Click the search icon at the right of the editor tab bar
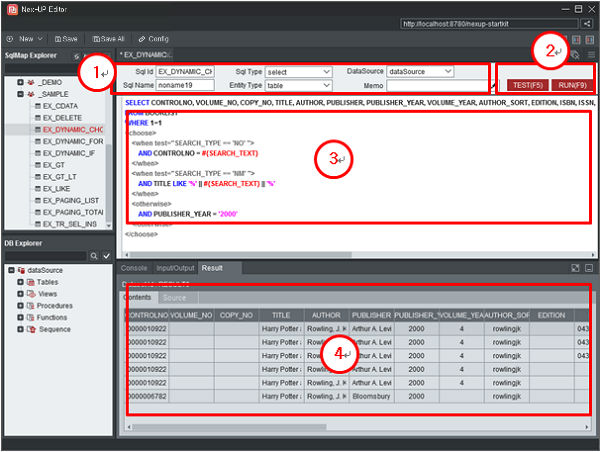The width and height of the screenshot is (600, 452). click(x=575, y=55)
